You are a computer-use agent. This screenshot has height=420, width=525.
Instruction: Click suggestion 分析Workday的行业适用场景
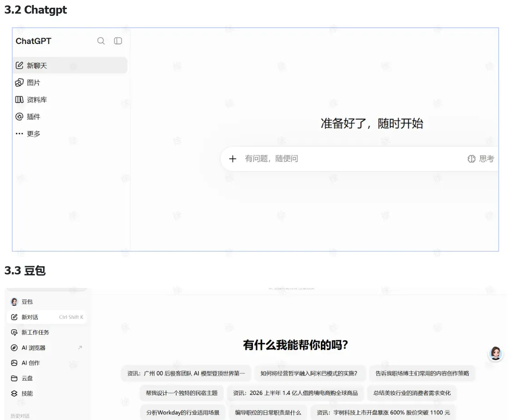(183, 413)
